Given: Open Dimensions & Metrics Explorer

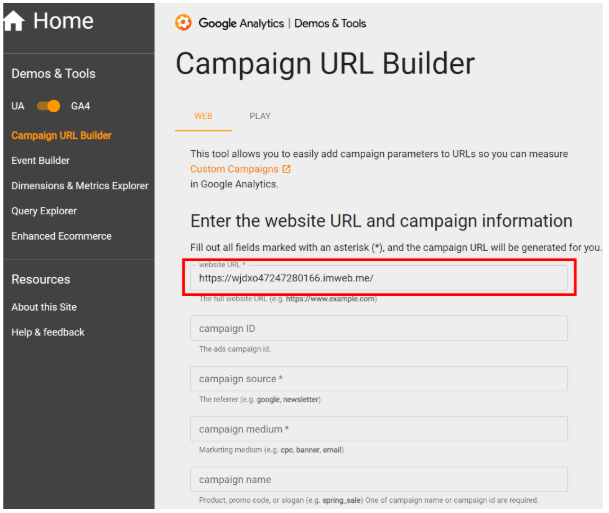Looking at the screenshot, I should (80, 186).
